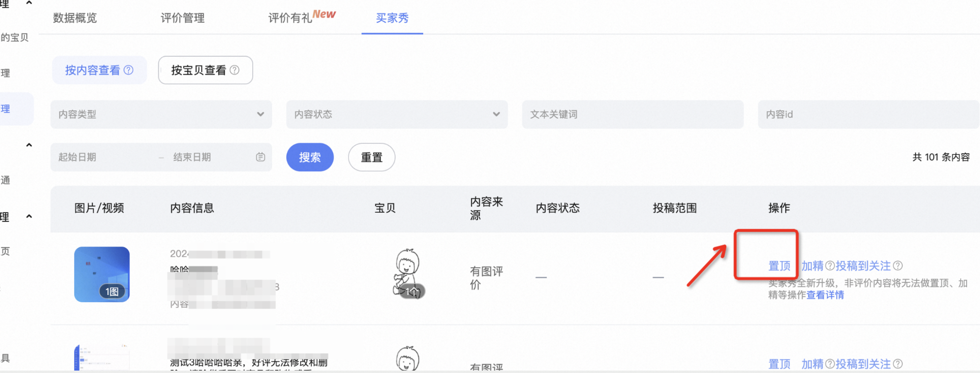This screenshot has height=373, width=980.
Task: Collapse sidebar section chevron above 页
Action: (x=29, y=217)
